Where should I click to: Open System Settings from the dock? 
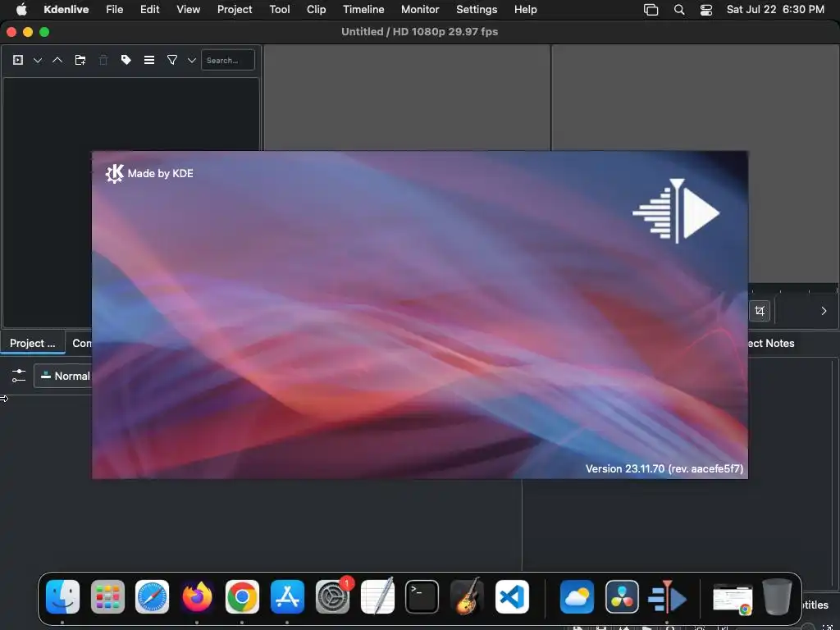pyautogui.click(x=332, y=597)
